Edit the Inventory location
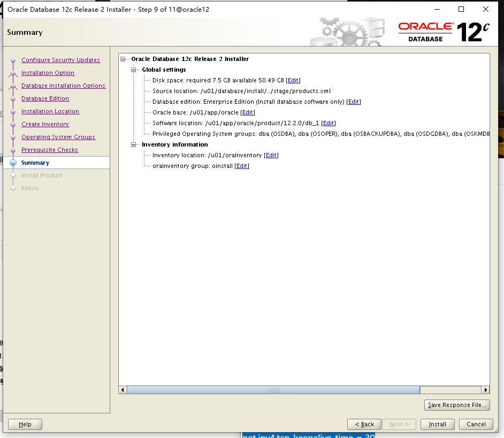 click(271, 156)
